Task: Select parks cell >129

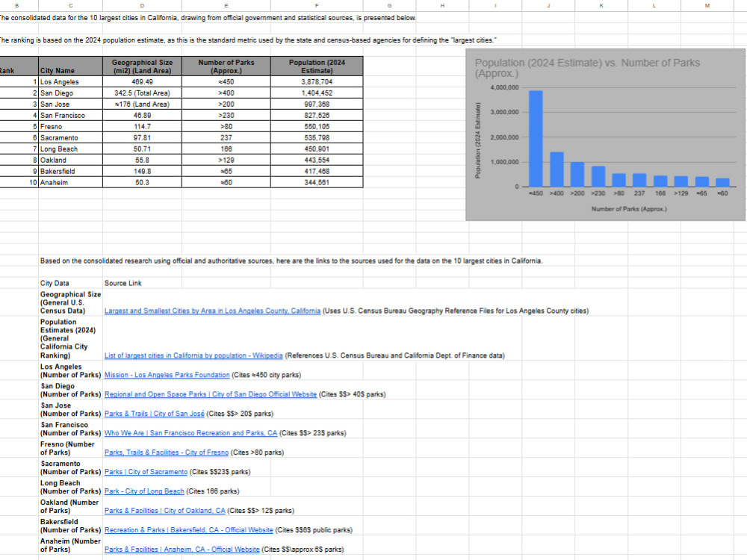Action: tap(226, 160)
